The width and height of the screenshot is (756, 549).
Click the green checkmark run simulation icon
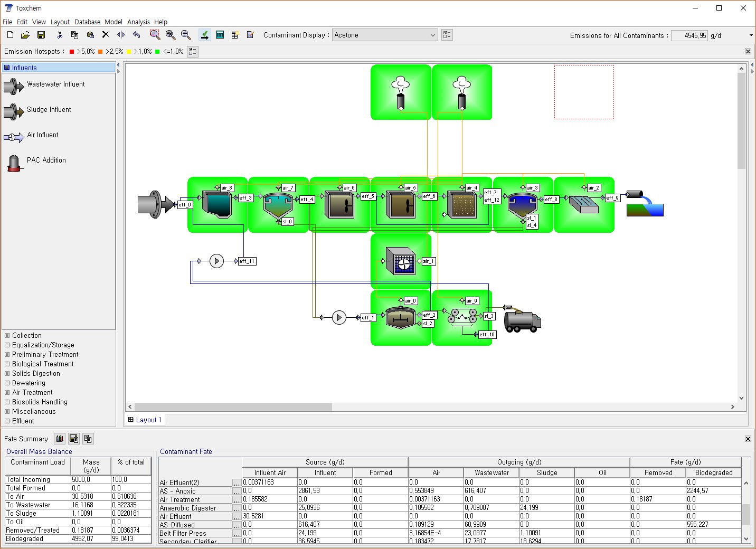(204, 35)
